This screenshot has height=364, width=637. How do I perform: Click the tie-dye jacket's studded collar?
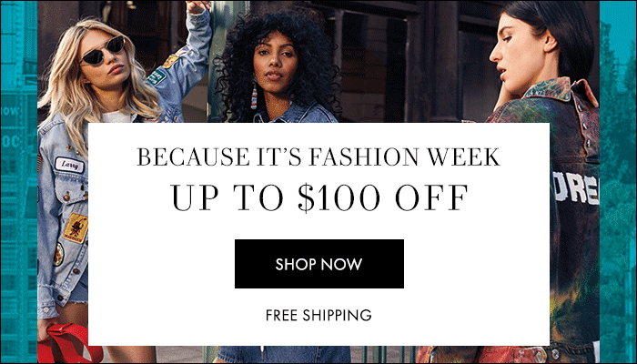pyautogui.click(x=561, y=90)
